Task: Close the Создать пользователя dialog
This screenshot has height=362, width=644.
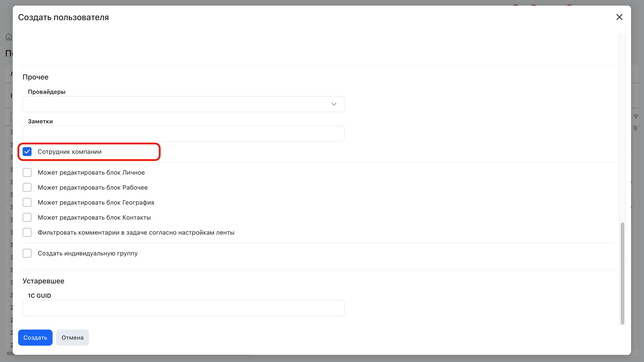Action: coord(619,17)
